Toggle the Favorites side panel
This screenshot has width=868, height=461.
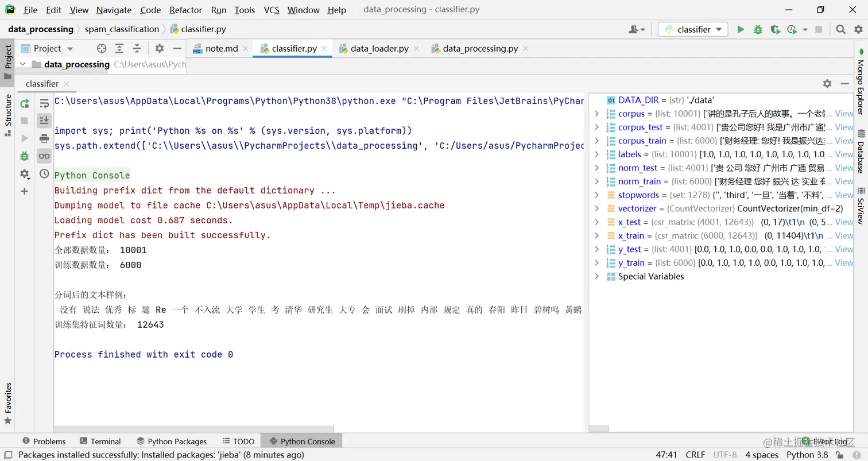coord(7,403)
